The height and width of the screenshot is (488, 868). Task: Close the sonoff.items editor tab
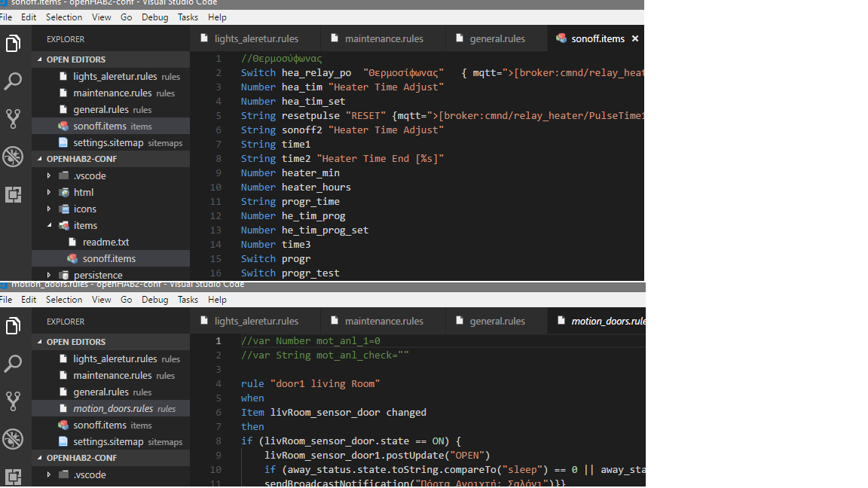635,38
